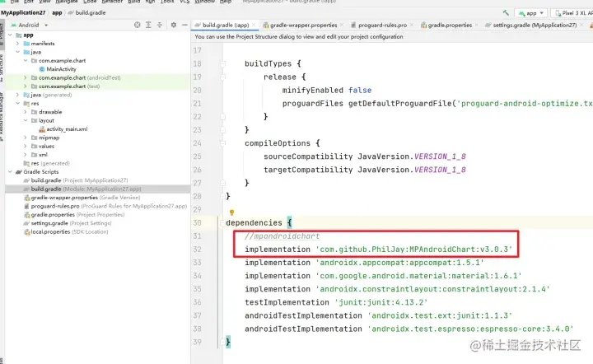Expand the xml folder
The height and width of the screenshot is (364, 593).
[26, 155]
